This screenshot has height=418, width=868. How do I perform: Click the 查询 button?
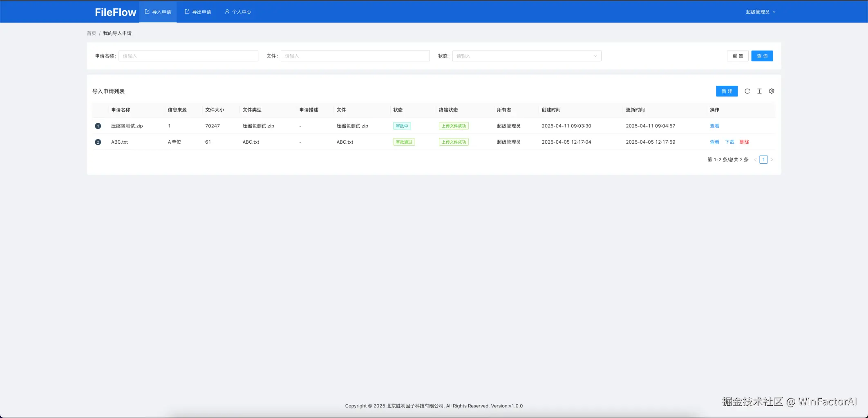pyautogui.click(x=762, y=56)
